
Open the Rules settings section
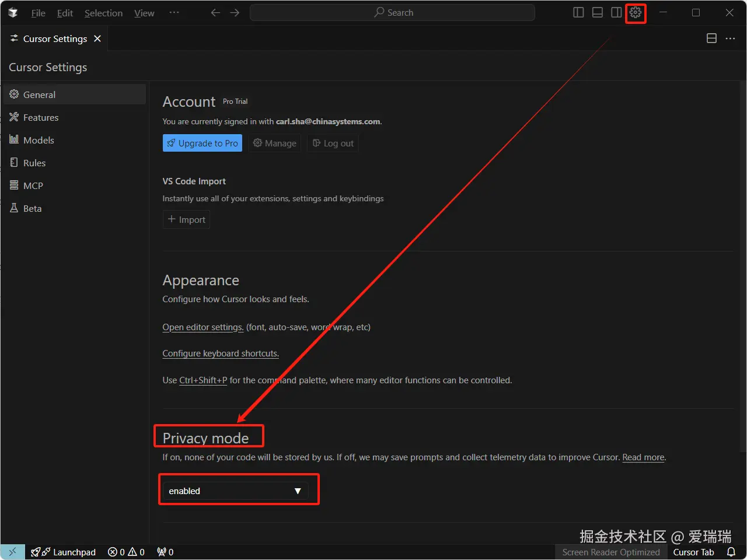coord(75,163)
